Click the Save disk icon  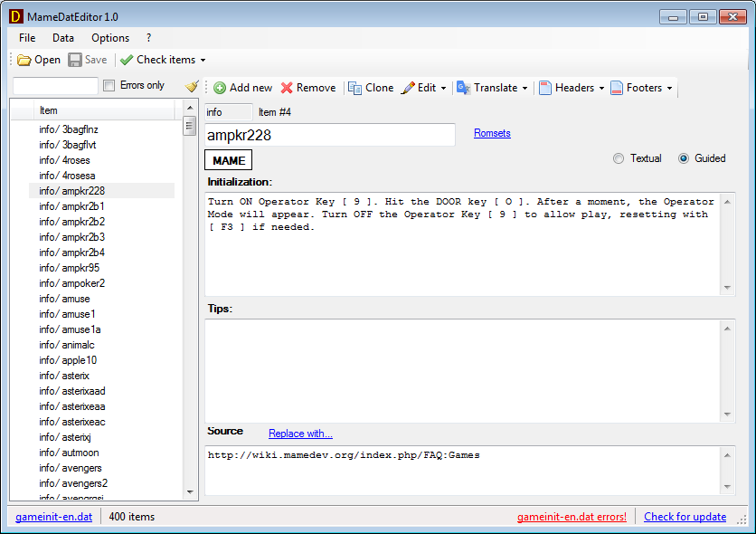pyautogui.click(x=75, y=60)
